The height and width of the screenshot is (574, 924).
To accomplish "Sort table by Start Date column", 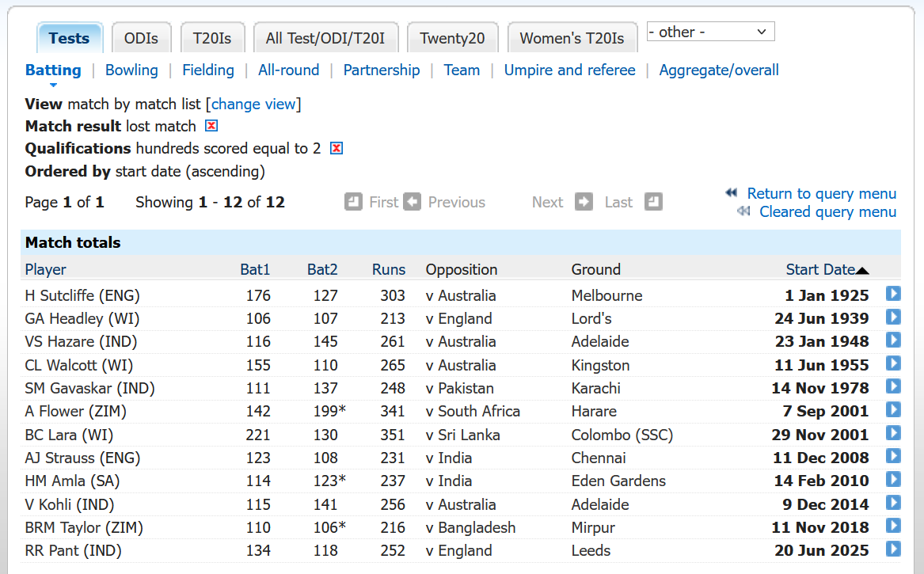I will pos(820,269).
